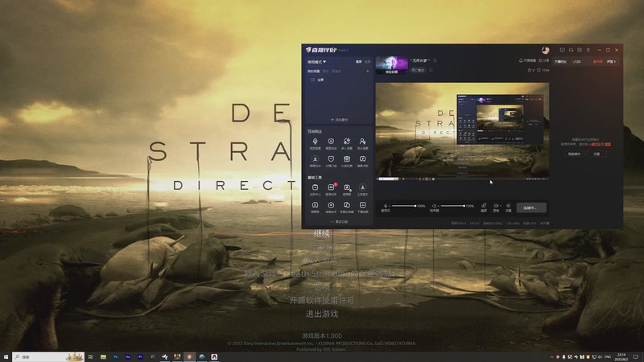Open the Windows Start menu

pos(6,357)
